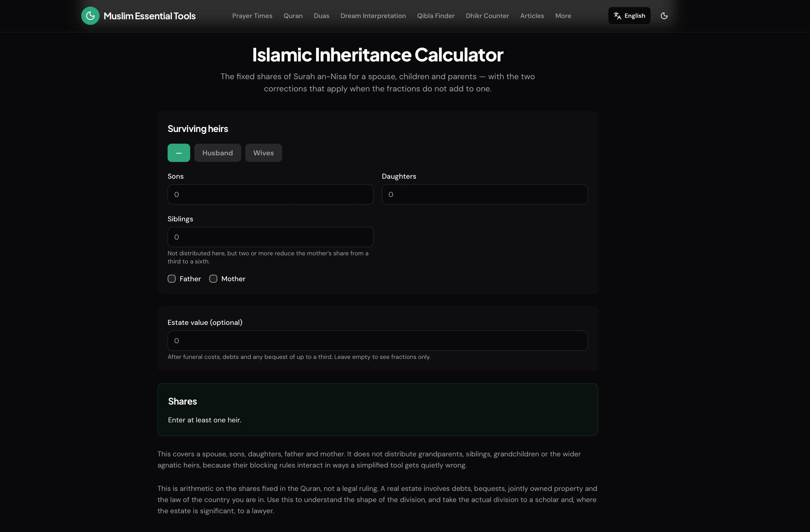Click the 'This is arithmetic' disclaimer paragraph
Screen dimensions: 810x532
point(377,500)
